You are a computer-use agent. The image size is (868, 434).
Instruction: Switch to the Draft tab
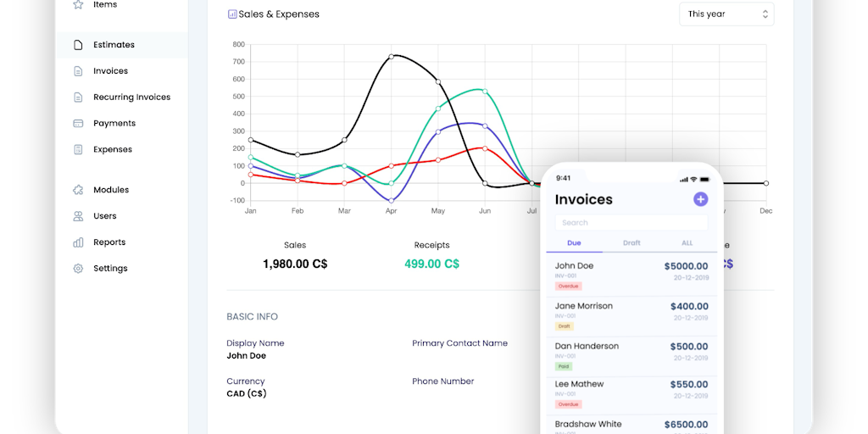click(x=632, y=243)
